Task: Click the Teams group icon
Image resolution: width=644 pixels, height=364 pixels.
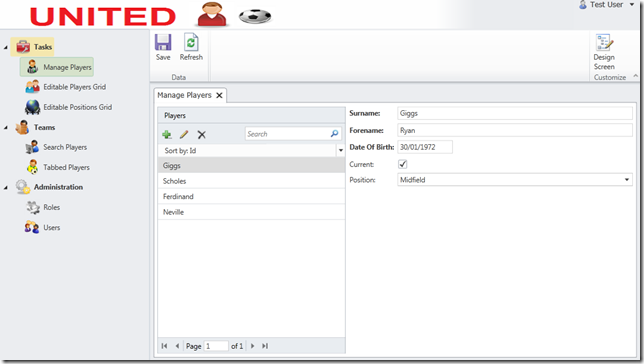Action: click(23, 127)
